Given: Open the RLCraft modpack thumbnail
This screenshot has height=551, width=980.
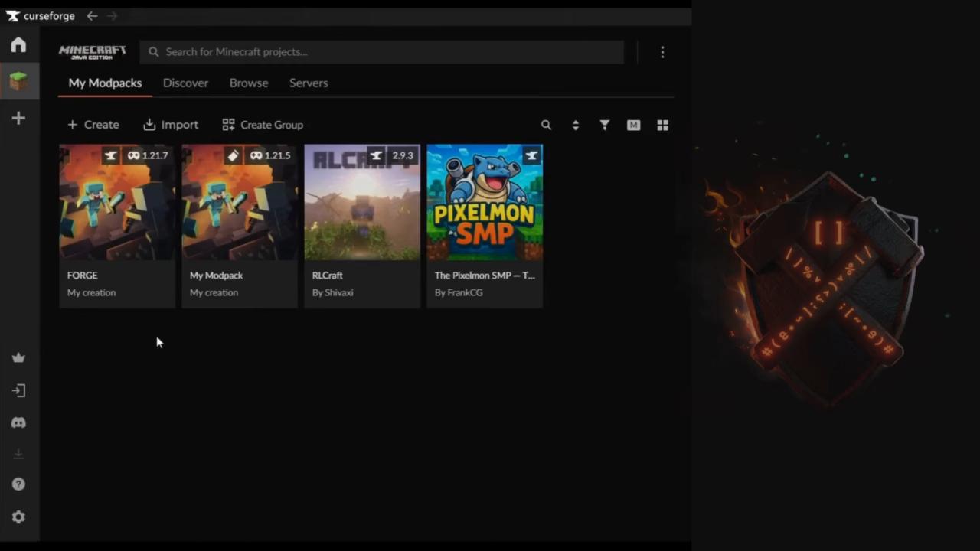Looking at the screenshot, I should 362,203.
